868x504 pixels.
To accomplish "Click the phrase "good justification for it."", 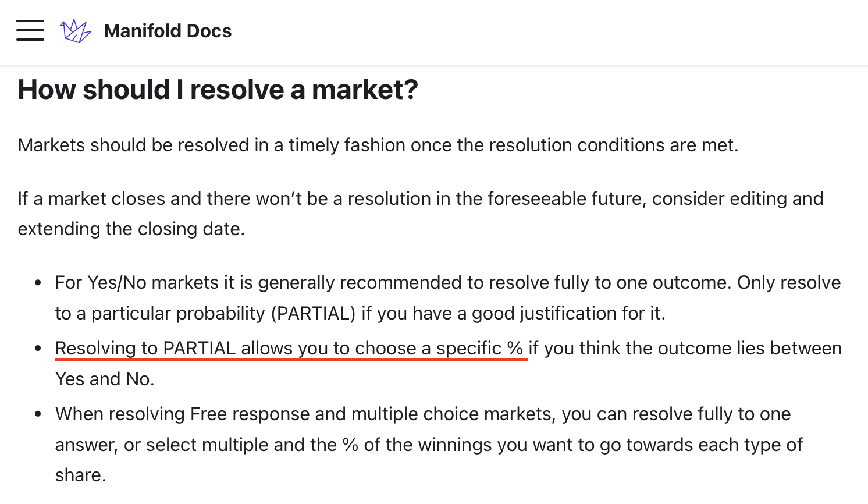I will click(568, 313).
